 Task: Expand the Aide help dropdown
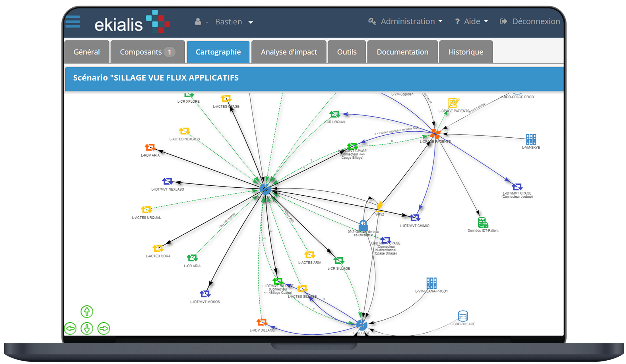coord(472,21)
